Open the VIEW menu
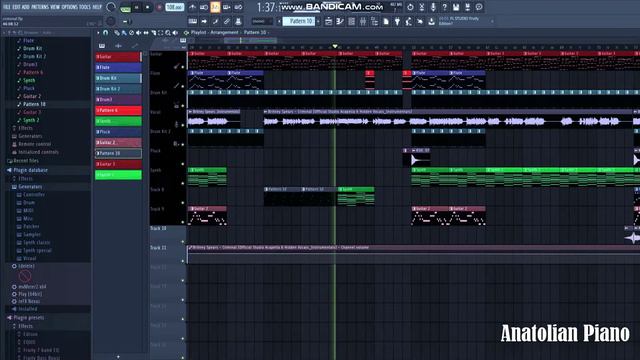This screenshot has height=360, width=640. point(55,7)
